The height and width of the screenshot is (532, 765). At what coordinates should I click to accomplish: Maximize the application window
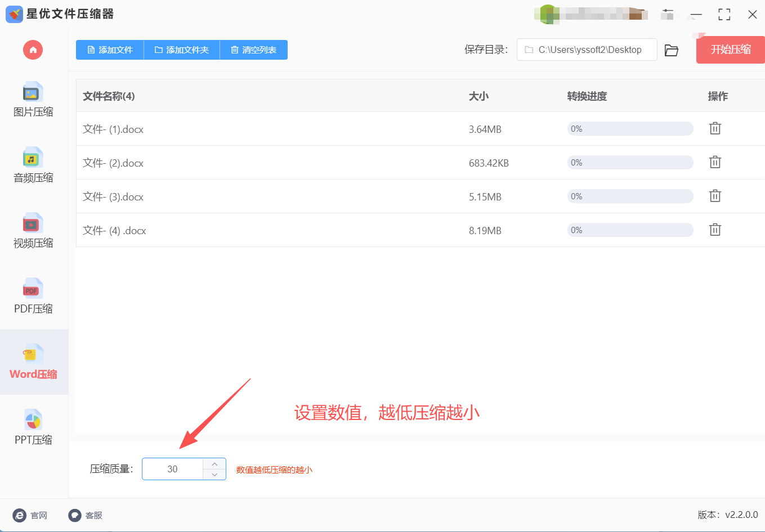(x=724, y=15)
